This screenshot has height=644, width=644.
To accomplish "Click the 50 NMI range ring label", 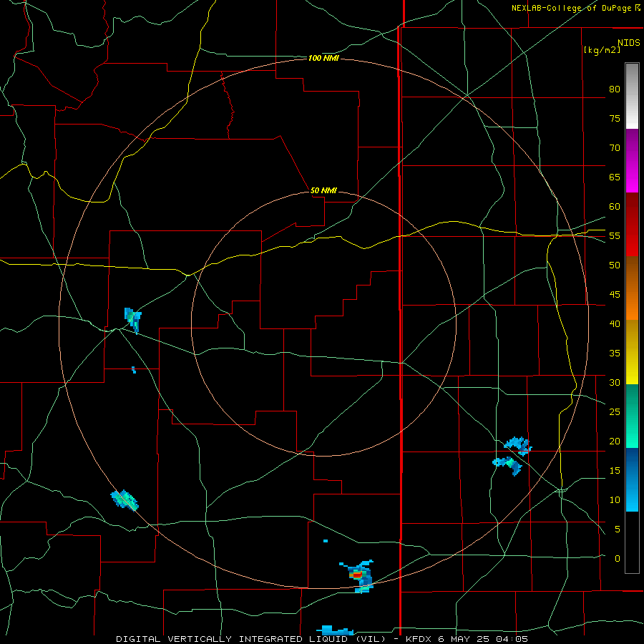I will [x=323, y=190].
